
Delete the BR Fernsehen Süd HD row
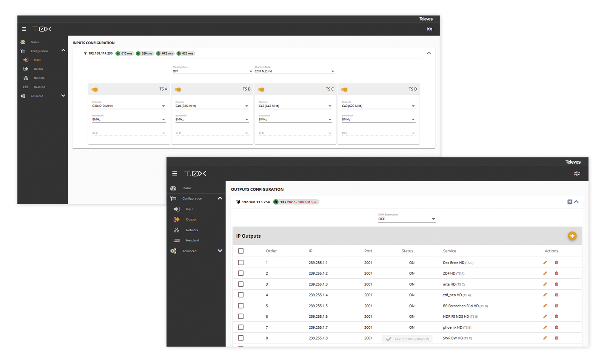[x=556, y=306]
